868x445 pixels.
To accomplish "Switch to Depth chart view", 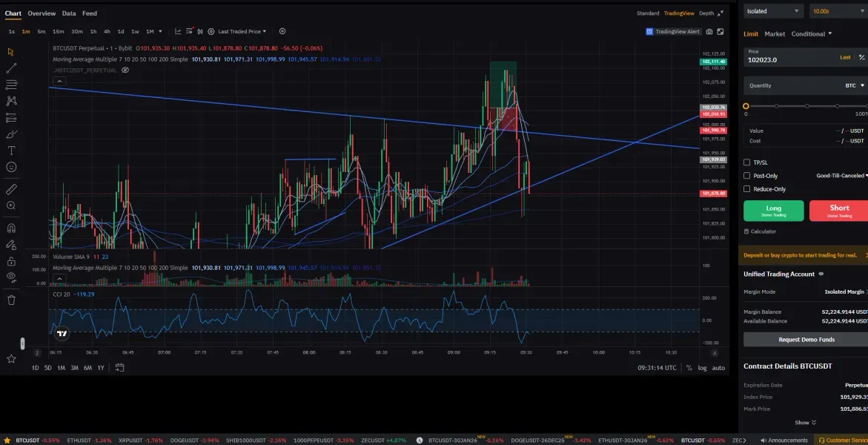I will click(x=706, y=13).
